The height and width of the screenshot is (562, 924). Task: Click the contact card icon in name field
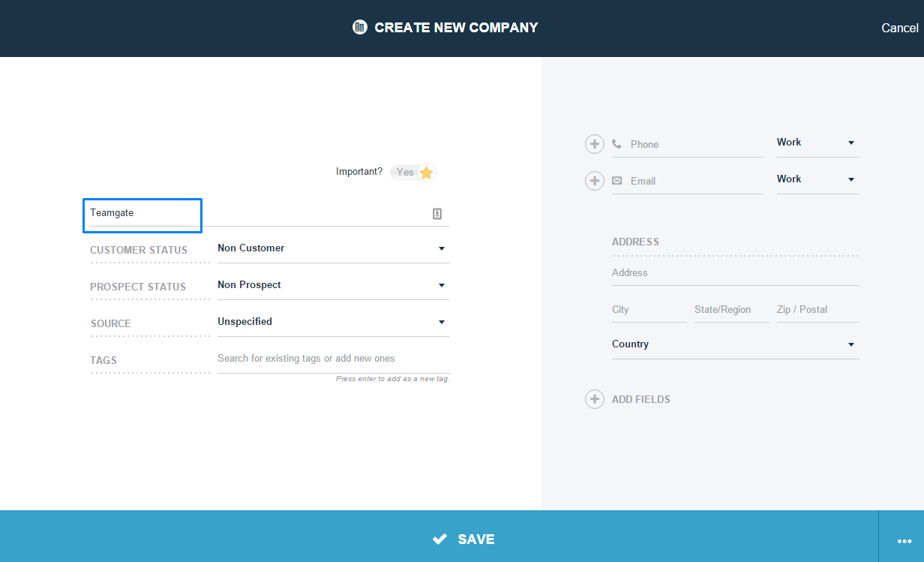[437, 214]
